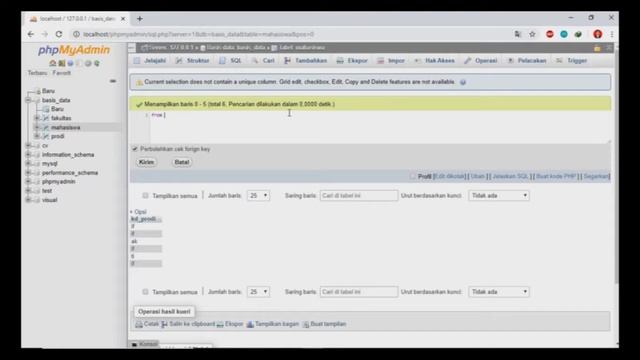Expand the information_schema database node
Screen dimensions: 640x360
pos(28,155)
